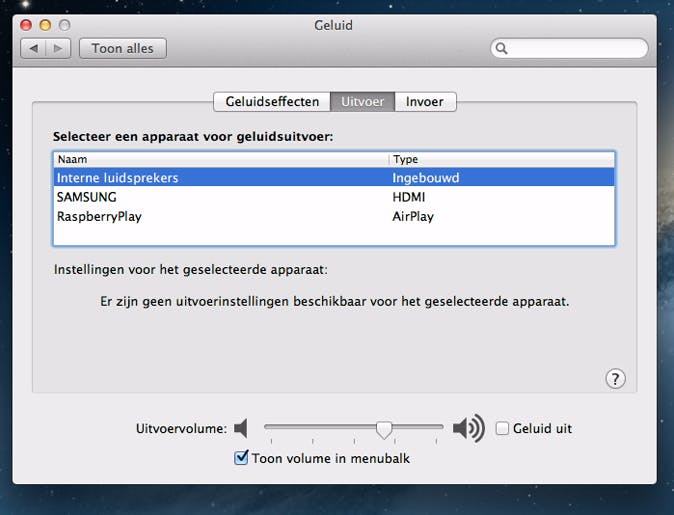Click the Toon alles button
Screen dimensions: 674x515
tap(123, 48)
